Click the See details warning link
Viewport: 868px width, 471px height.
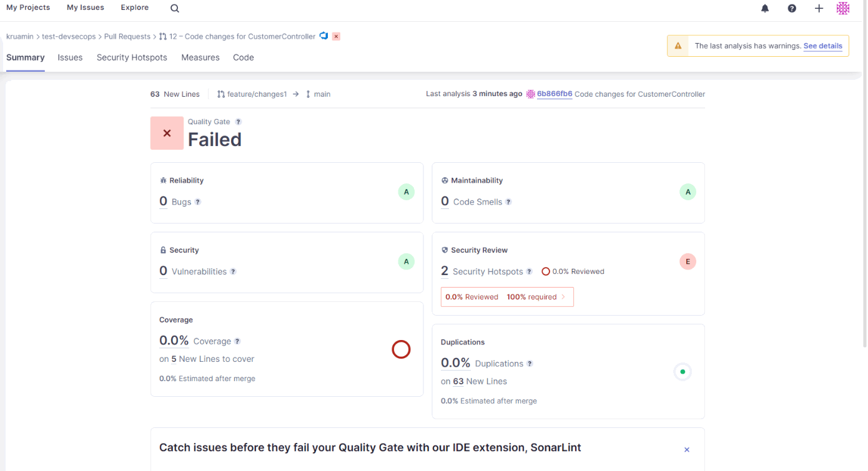(x=822, y=46)
